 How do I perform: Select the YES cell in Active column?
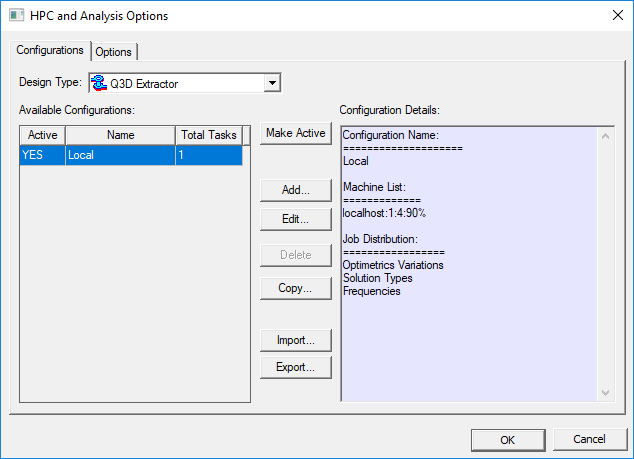coord(42,155)
